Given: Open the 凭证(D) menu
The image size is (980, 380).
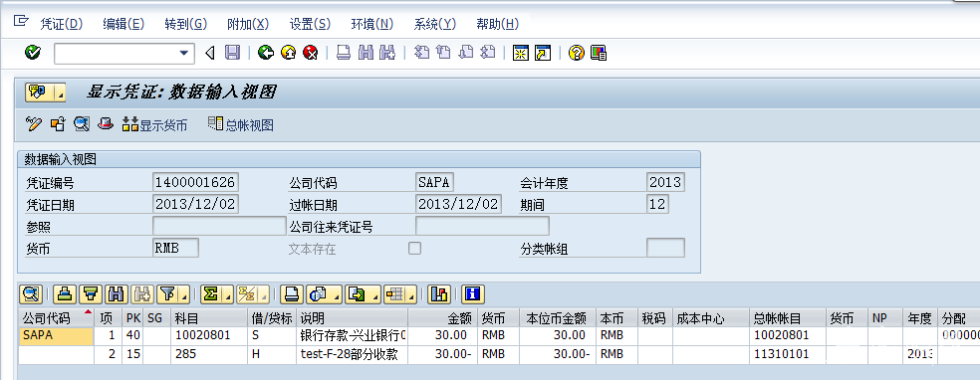Looking at the screenshot, I should click(x=62, y=24).
